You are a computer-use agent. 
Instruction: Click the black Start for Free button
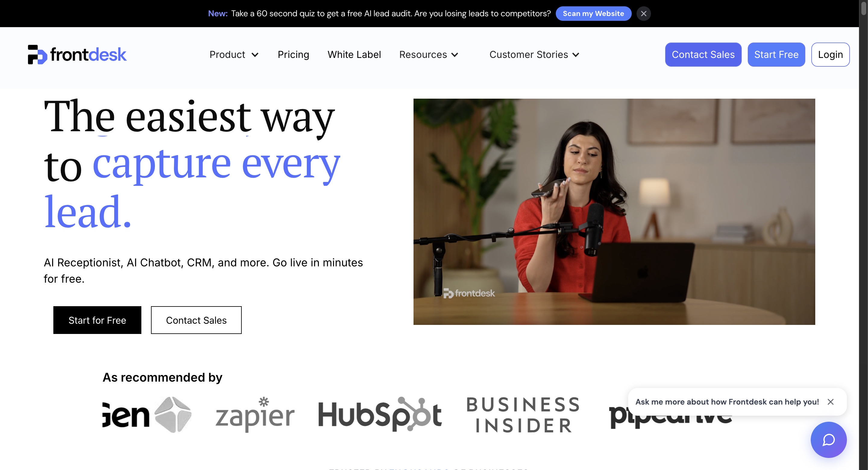[x=97, y=320]
